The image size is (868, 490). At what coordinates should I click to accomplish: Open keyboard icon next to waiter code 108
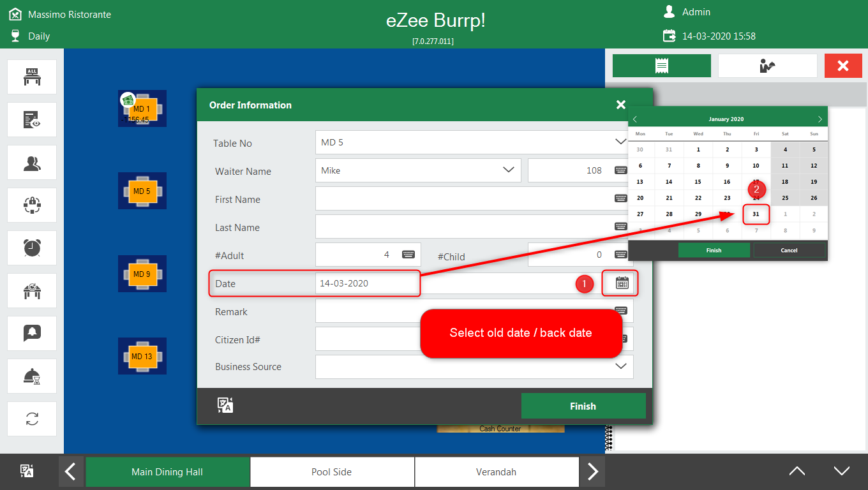click(620, 170)
